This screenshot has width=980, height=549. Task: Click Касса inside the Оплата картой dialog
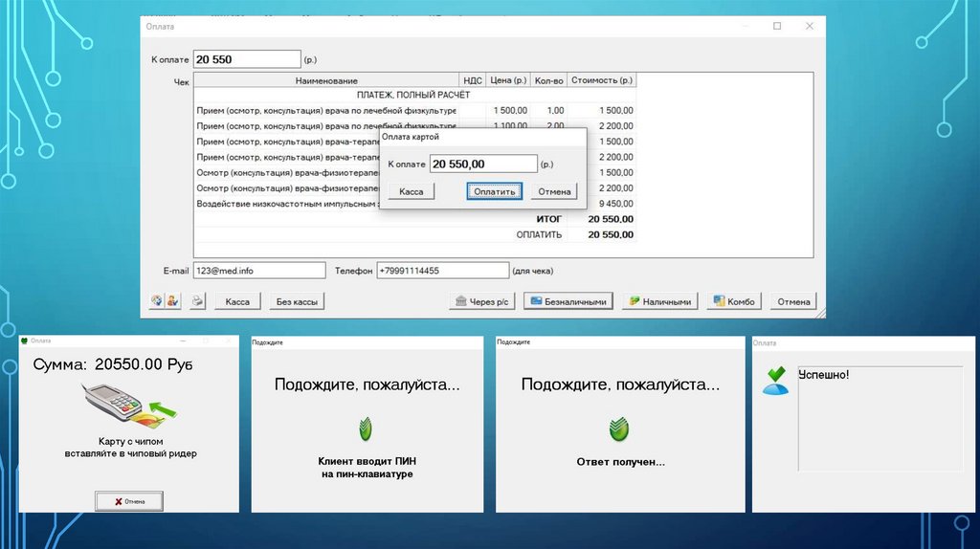click(411, 191)
